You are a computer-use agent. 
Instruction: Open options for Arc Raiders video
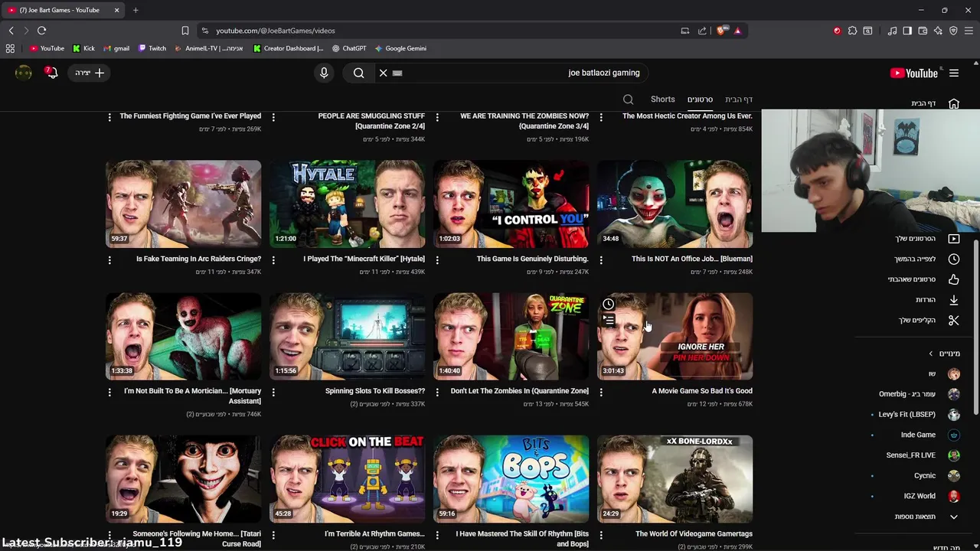[x=109, y=260]
